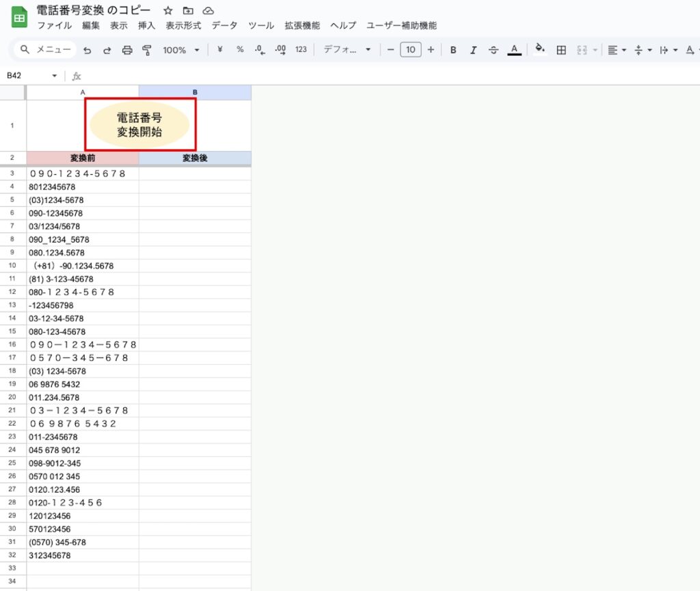Activate the paint format tool
Screen dimensions: 700x591
coord(146,50)
